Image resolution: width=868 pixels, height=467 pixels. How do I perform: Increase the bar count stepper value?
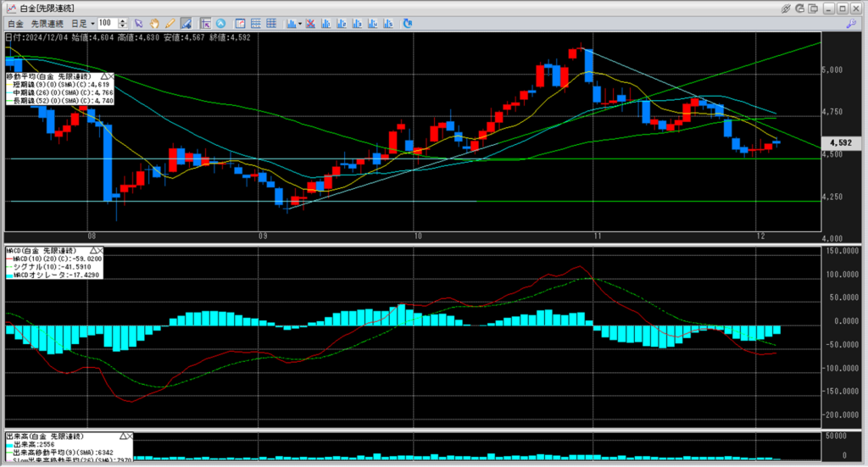[124, 20]
